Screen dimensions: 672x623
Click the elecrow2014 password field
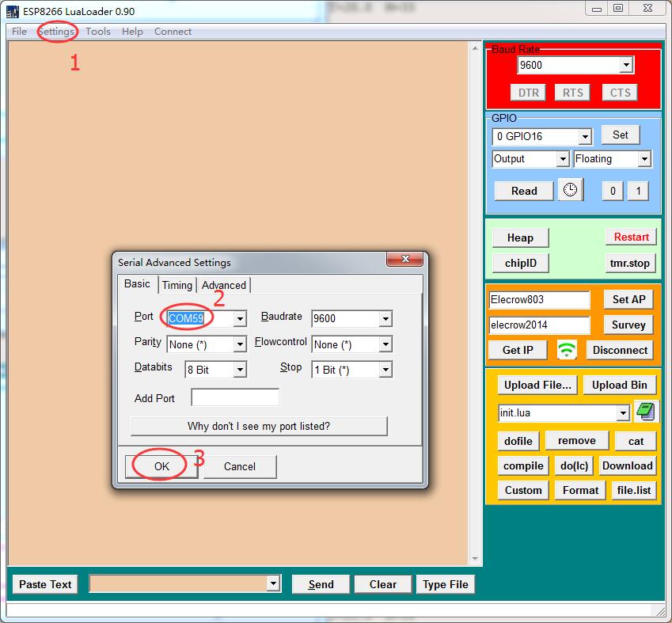539,325
